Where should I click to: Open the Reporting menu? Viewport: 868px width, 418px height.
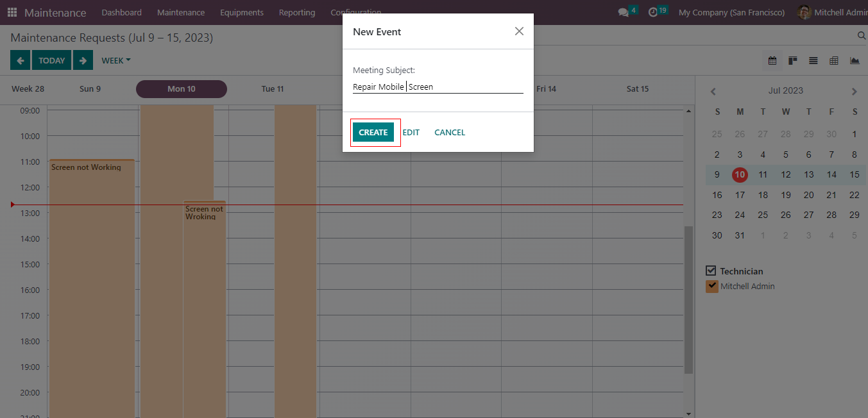pyautogui.click(x=297, y=12)
